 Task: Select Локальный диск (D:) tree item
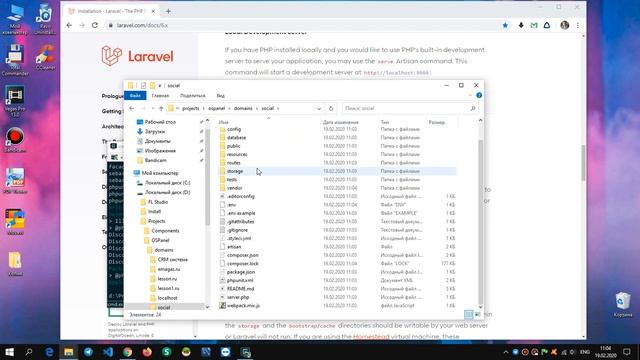pyautogui.click(x=167, y=192)
